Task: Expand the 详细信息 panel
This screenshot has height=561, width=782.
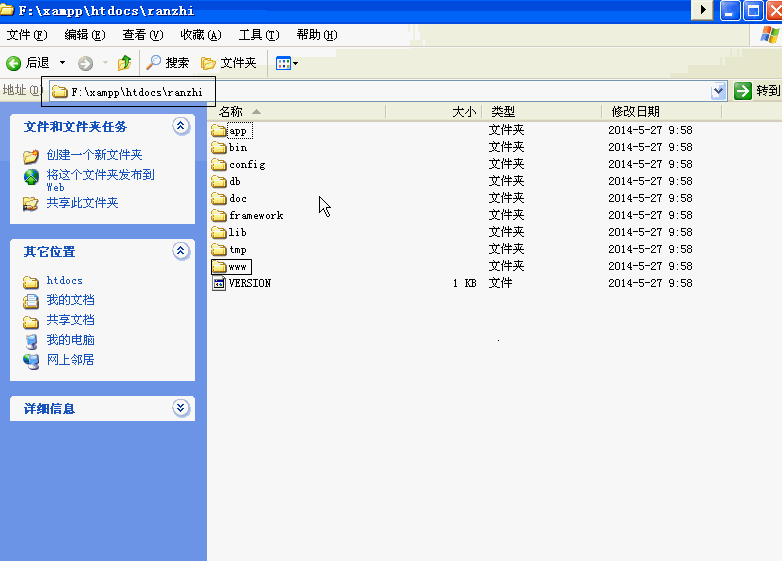Action: tap(181, 408)
